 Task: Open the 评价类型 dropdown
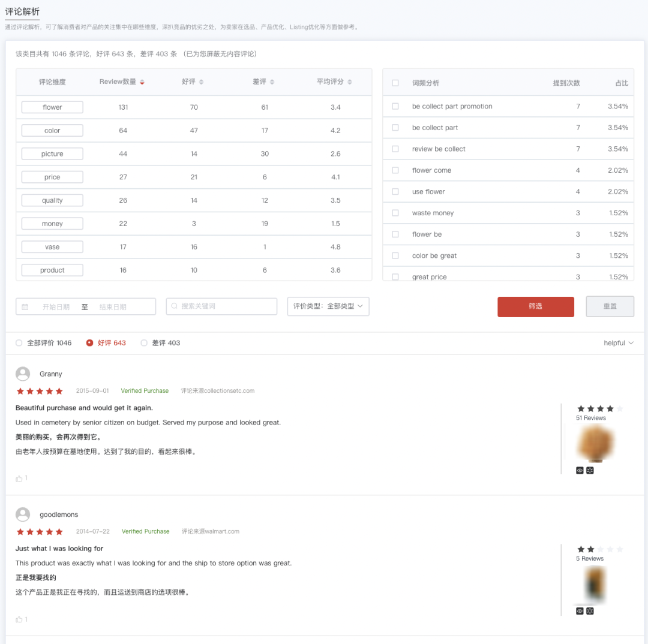click(x=328, y=306)
